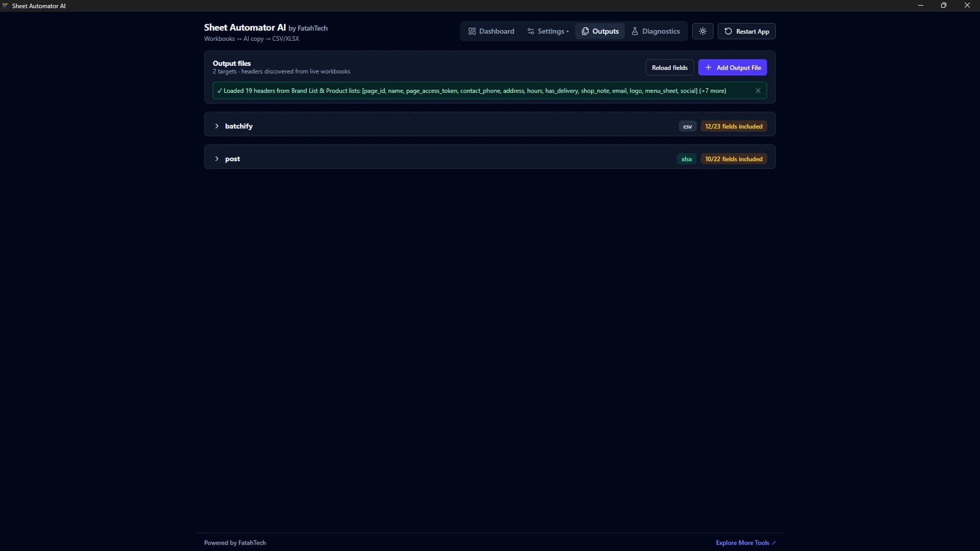
Task: Open the Dashboard tab
Action: pos(491,31)
